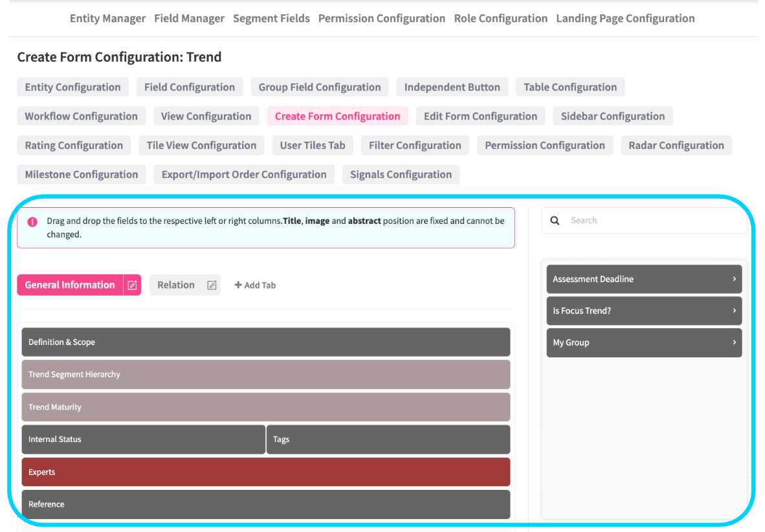Select the Definition & Scope field block
This screenshot has height=532, width=765.
click(265, 342)
